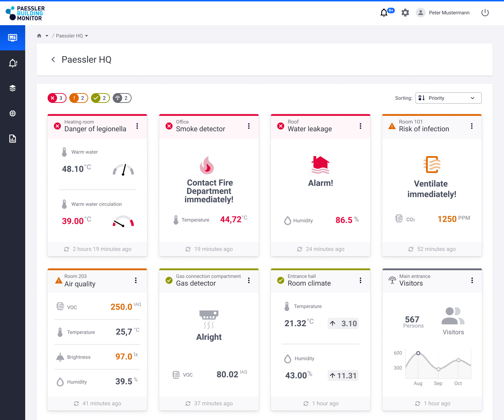Open options menu on Air quality card

point(136,280)
